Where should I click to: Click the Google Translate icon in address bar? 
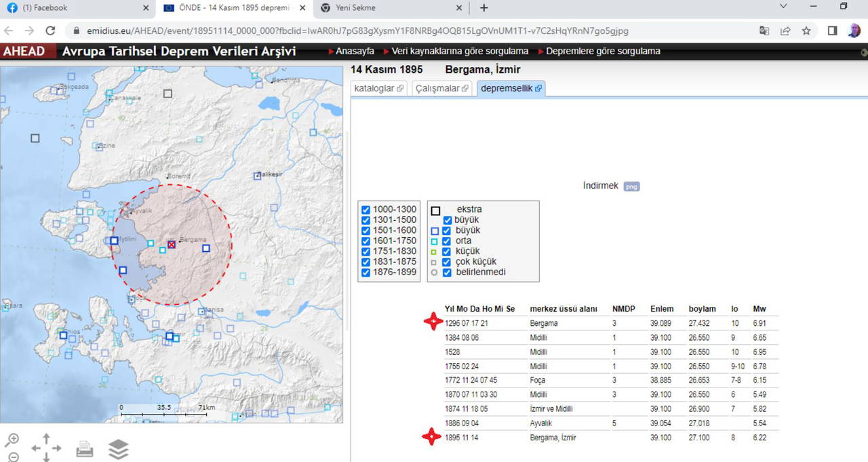(764, 30)
